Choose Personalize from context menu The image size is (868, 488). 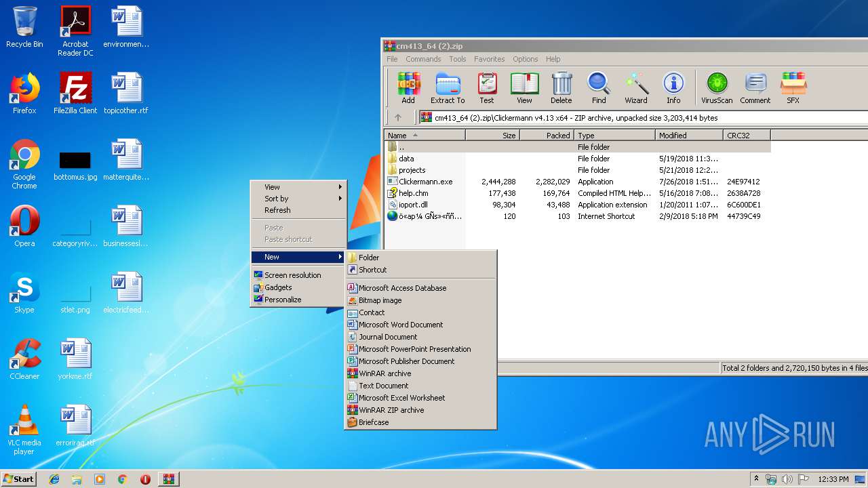click(298, 300)
